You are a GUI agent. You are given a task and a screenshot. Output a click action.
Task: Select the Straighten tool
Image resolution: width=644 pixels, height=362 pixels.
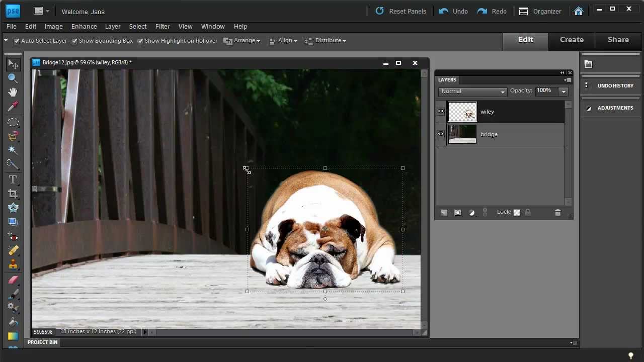pos(13,222)
